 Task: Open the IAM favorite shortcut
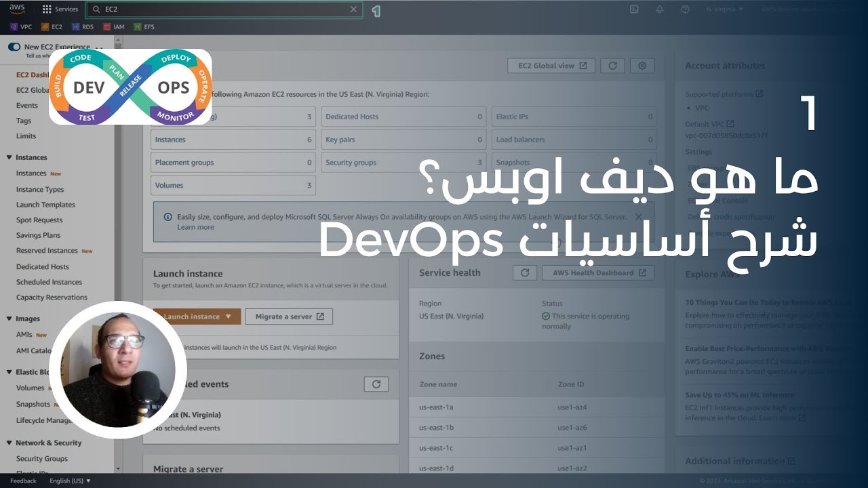pyautogui.click(x=114, y=27)
